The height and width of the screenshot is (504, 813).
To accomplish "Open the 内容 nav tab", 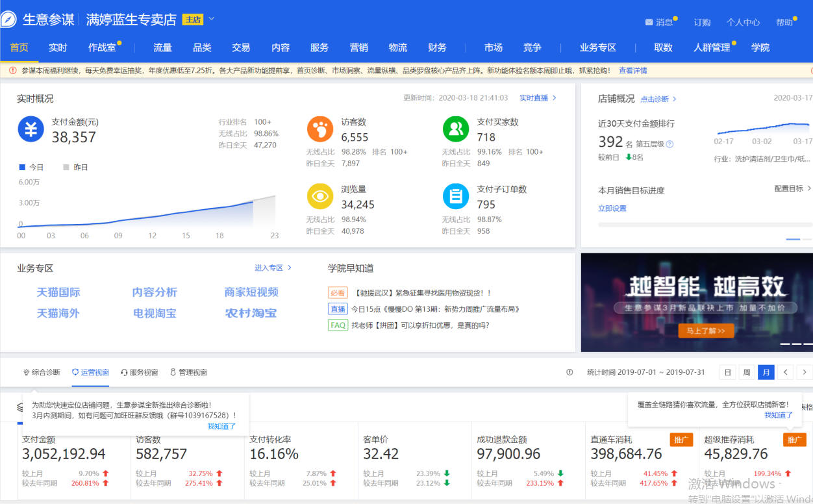I will coord(281,47).
